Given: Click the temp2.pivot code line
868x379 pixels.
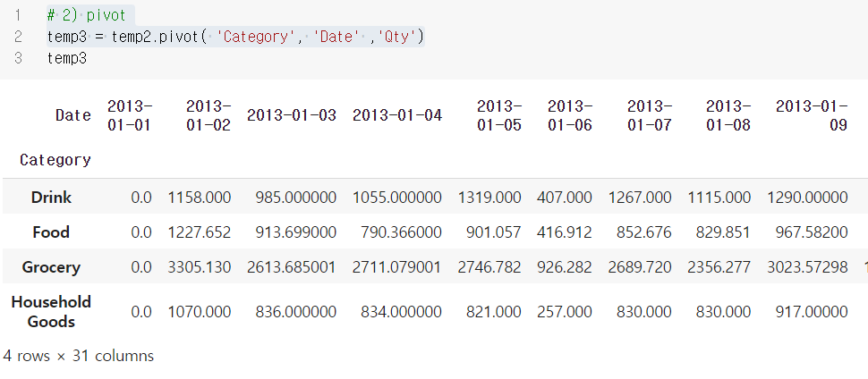Looking at the screenshot, I should coord(235,37).
